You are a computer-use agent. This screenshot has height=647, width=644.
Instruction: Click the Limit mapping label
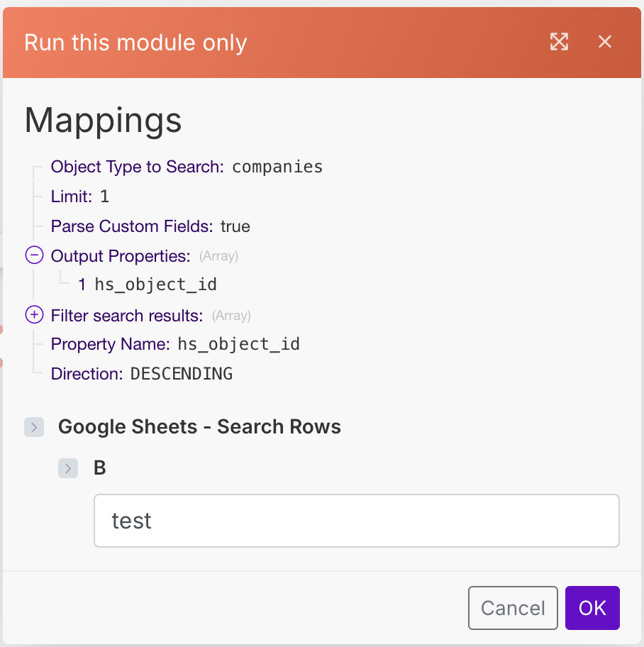[x=71, y=197]
